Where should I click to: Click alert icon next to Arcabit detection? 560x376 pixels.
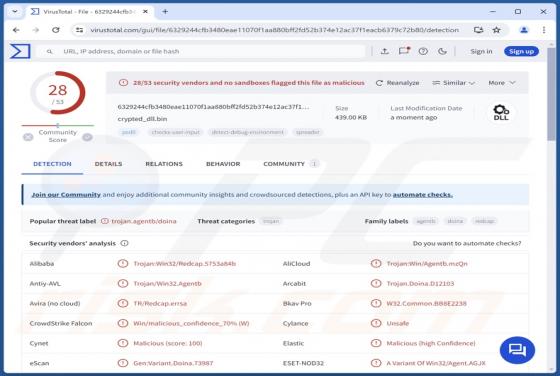click(x=376, y=284)
